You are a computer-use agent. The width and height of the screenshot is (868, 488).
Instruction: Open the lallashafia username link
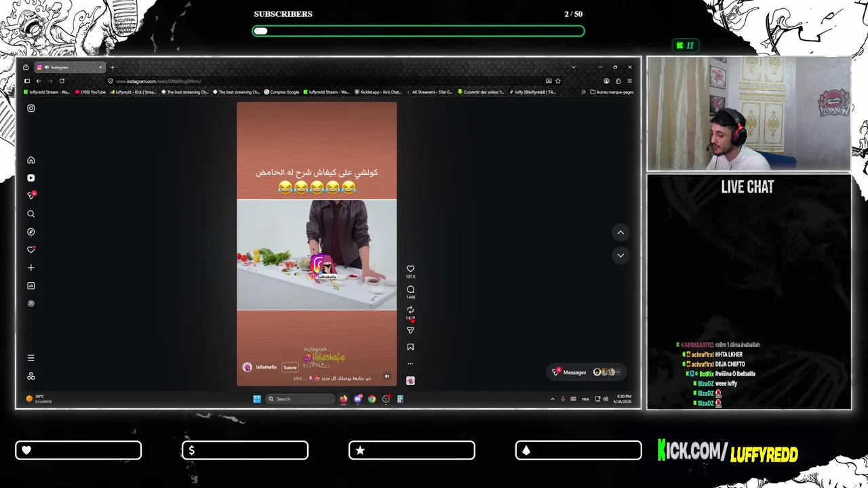coord(267,367)
